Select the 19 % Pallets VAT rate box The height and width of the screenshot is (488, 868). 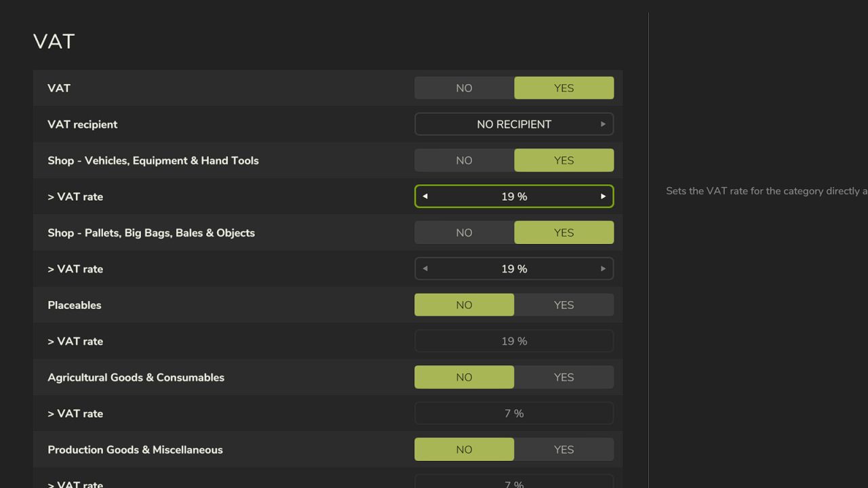[x=514, y=269]
